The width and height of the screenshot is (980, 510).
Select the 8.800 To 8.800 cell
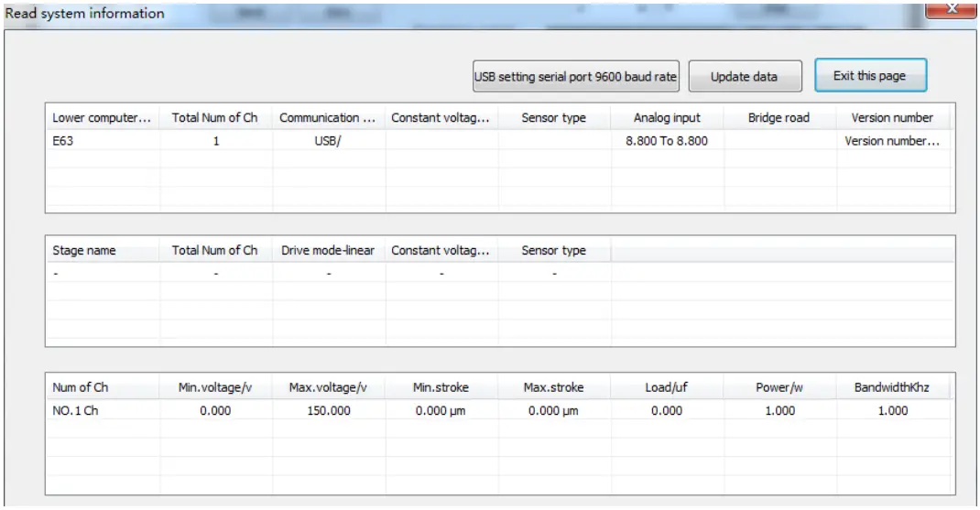667,141
